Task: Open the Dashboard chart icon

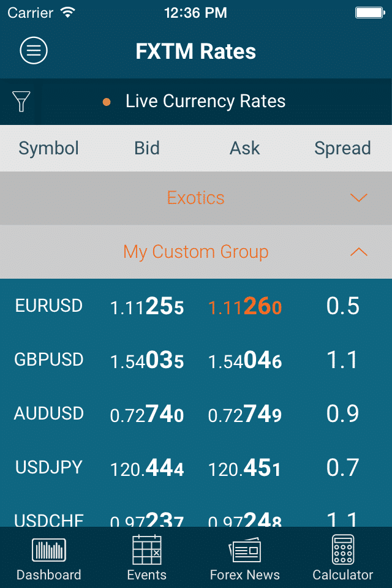Action: (48, 549)
